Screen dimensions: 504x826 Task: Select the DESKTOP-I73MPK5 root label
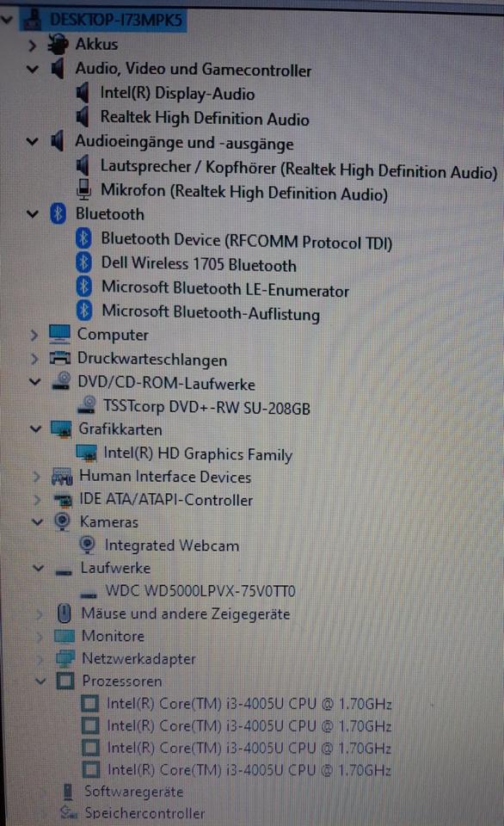(x=116, y=20)
